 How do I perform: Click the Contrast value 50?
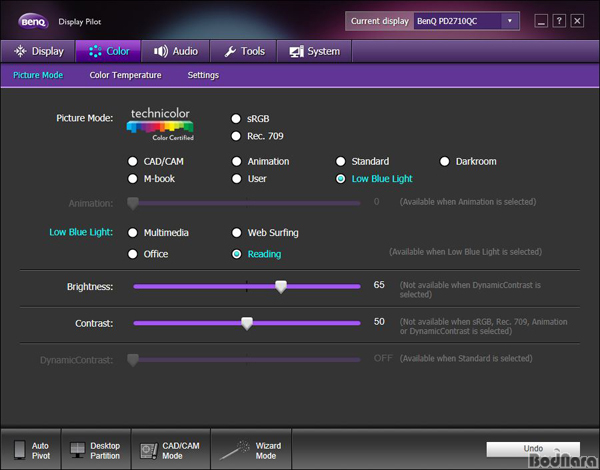point(379,321)
